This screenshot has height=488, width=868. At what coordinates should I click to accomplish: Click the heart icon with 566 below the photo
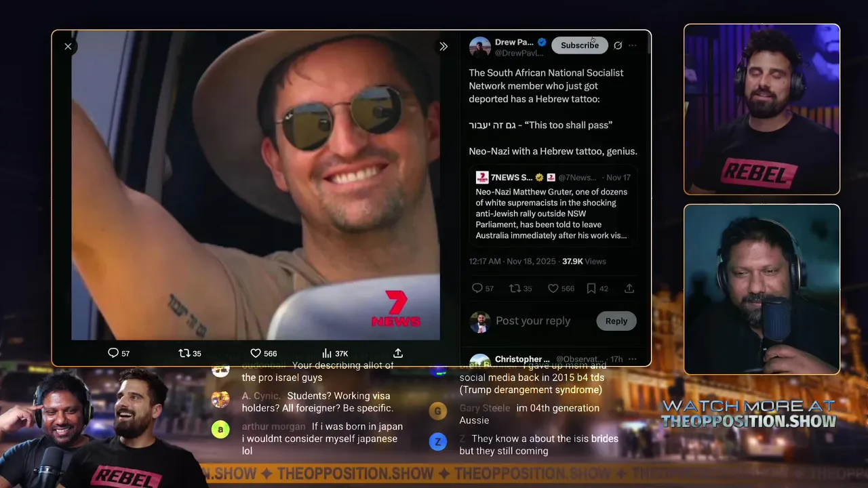point(256,353)
